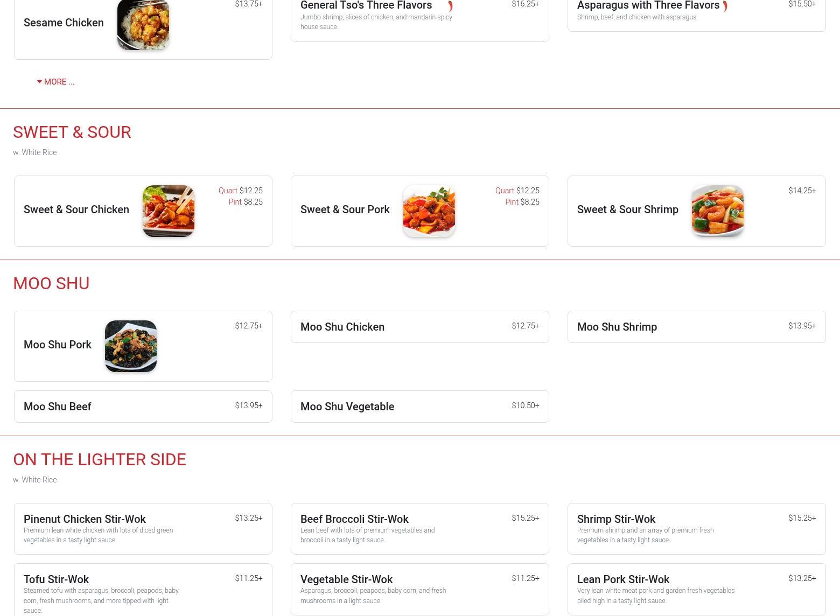Select Vegetable Stir-Wok dish

pos(420,589)
